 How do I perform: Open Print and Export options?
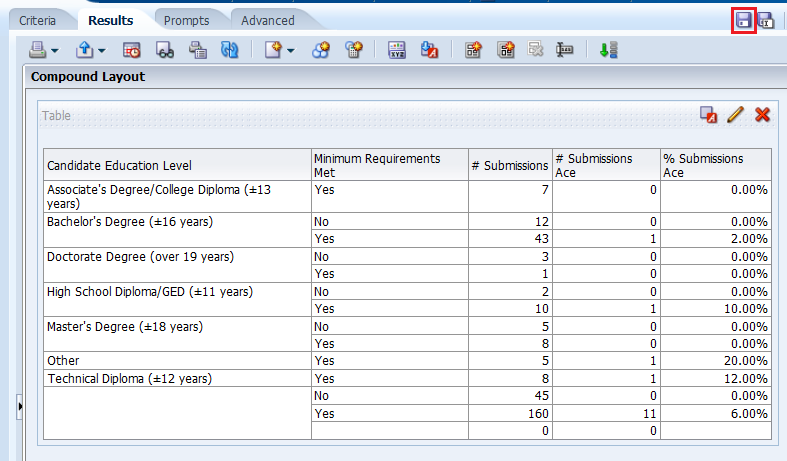coord(197,50)
